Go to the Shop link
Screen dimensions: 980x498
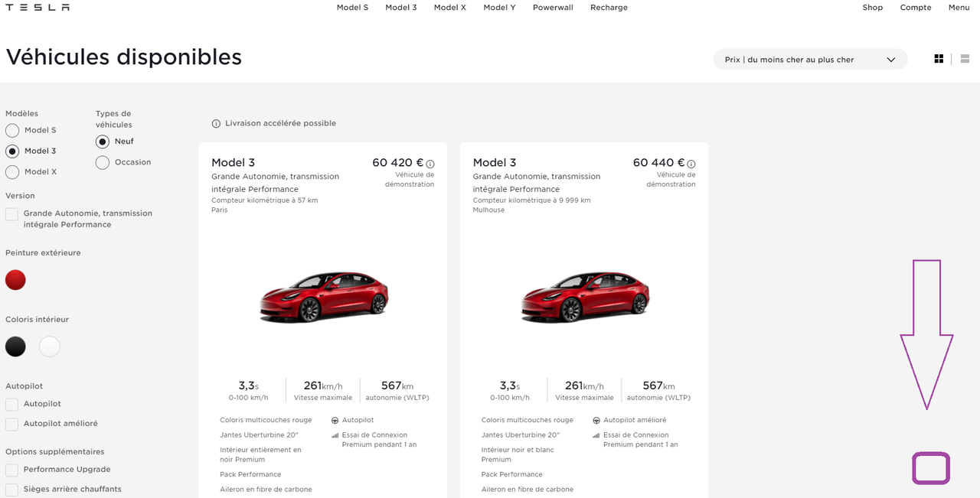pyautogui.click(x=872, y=8)
